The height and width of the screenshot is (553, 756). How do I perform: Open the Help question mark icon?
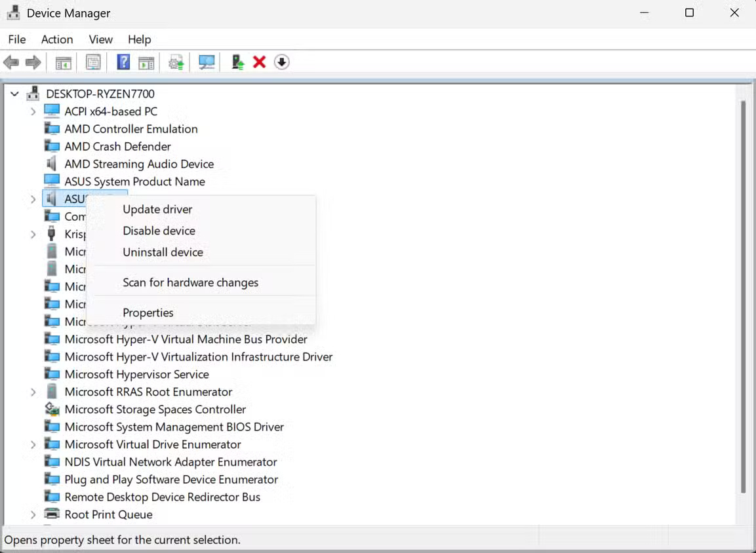tap(123, 62)
